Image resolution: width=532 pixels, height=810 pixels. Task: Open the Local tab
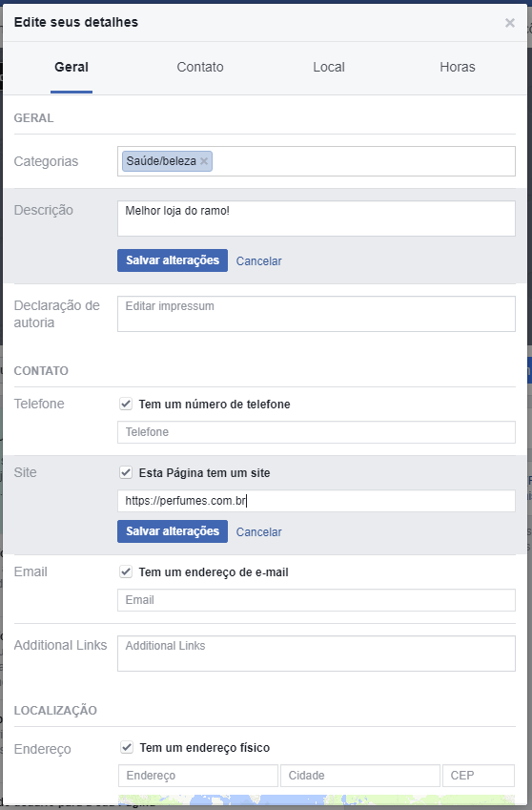tap(329, 67)
